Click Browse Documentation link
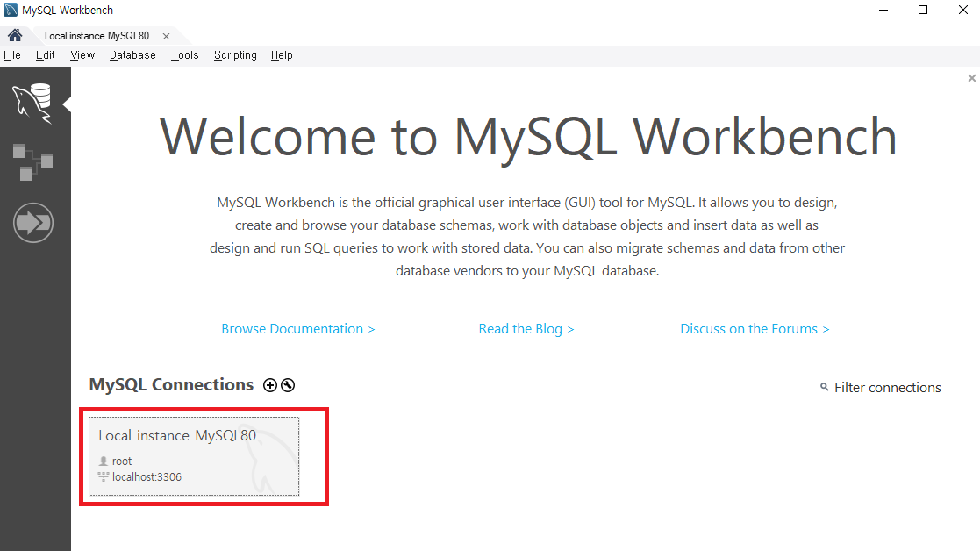Screen dimensions: 980x551 (x=298, y=329)
